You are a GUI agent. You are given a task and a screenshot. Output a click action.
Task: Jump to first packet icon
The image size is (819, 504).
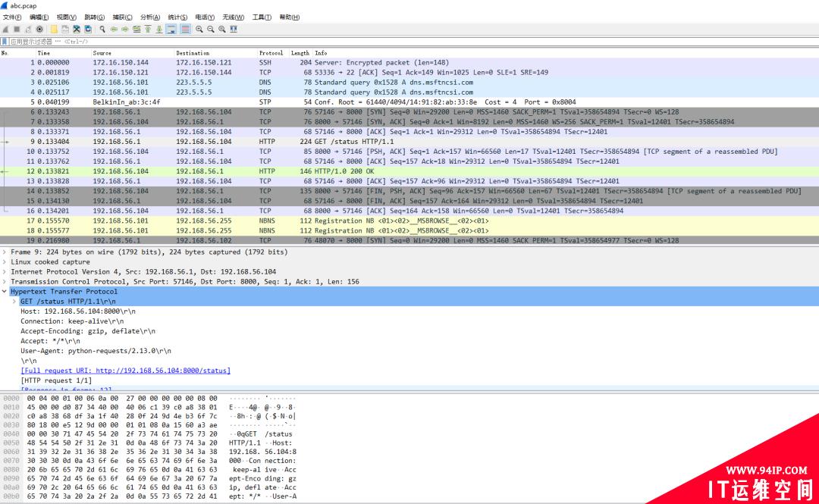click(148, 30)
